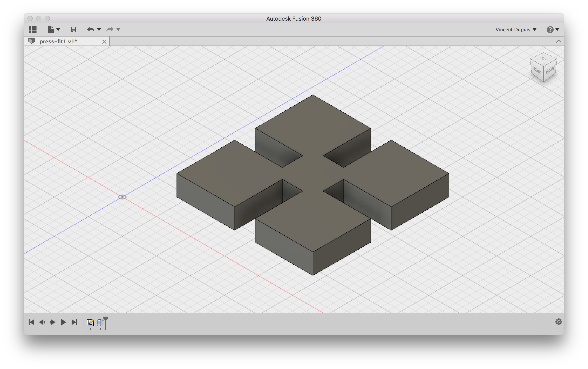Jump to the timeline end
The image size is (588, 369).
pos(75,322)
